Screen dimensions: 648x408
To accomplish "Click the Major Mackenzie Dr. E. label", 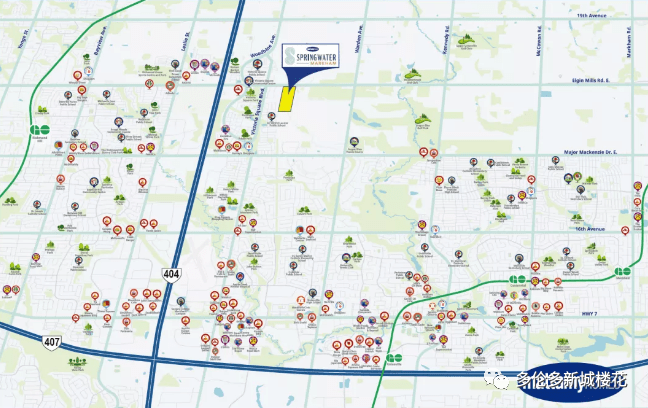I will pos(591,152).
